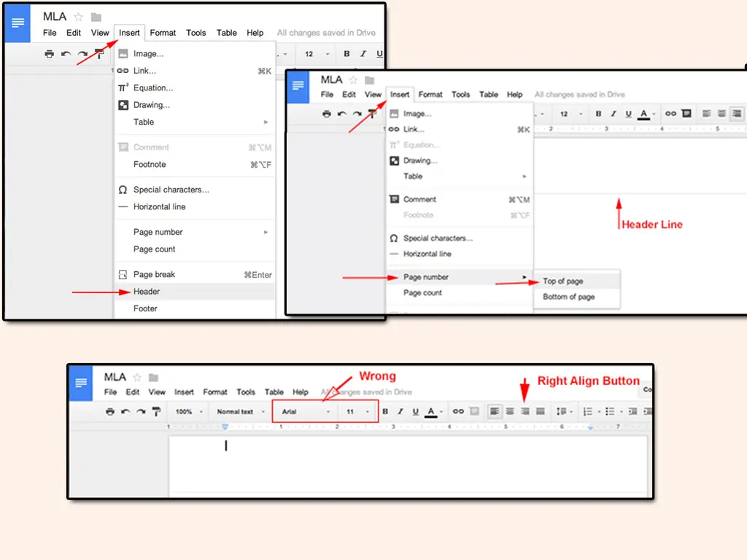Image resolution: width=747 pixels, height=560 pixels.
Task: Toggle underline in the bottom toolbar
Action: [x=415, y=412]
